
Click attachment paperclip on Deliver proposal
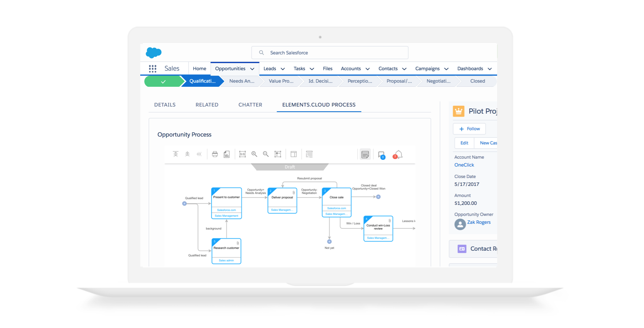pos(294,193)
